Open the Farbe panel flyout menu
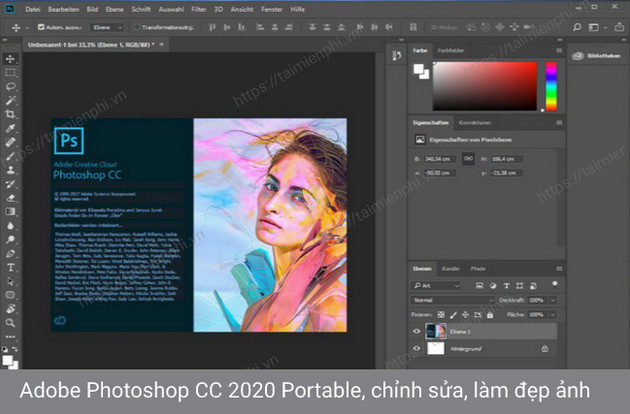 pyautogui.click(x=559, y=50)
